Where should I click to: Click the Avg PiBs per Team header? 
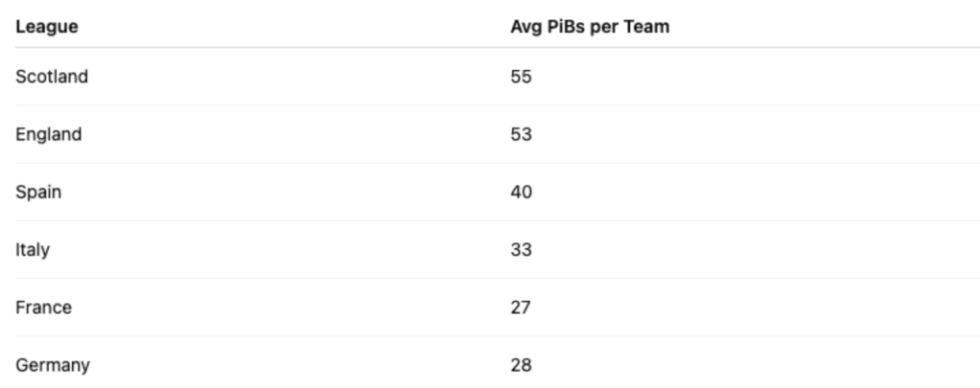pos(589,27)
